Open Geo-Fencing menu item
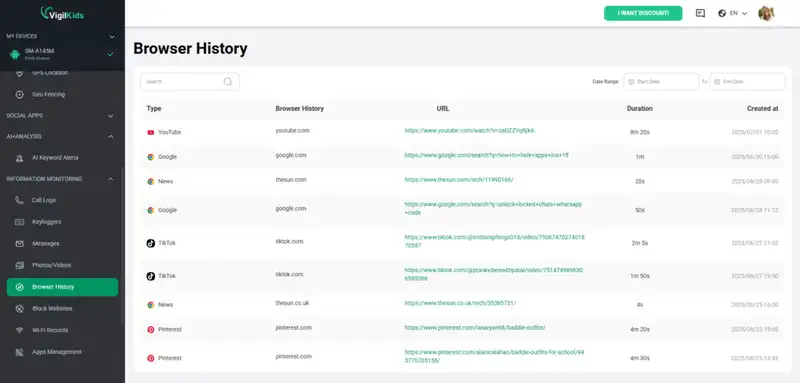This screenshot has height=383, width=800. [x=48, y=94]
